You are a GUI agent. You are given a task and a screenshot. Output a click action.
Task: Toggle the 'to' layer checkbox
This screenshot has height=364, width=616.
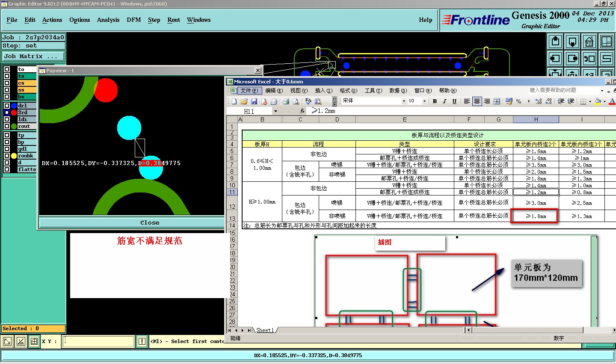(7, 69)
